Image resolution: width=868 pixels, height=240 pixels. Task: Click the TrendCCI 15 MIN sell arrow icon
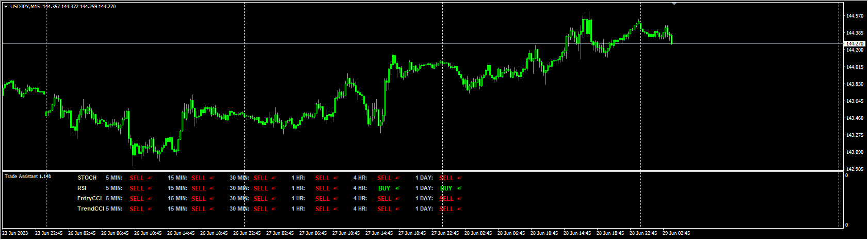[x=212, y=209]
